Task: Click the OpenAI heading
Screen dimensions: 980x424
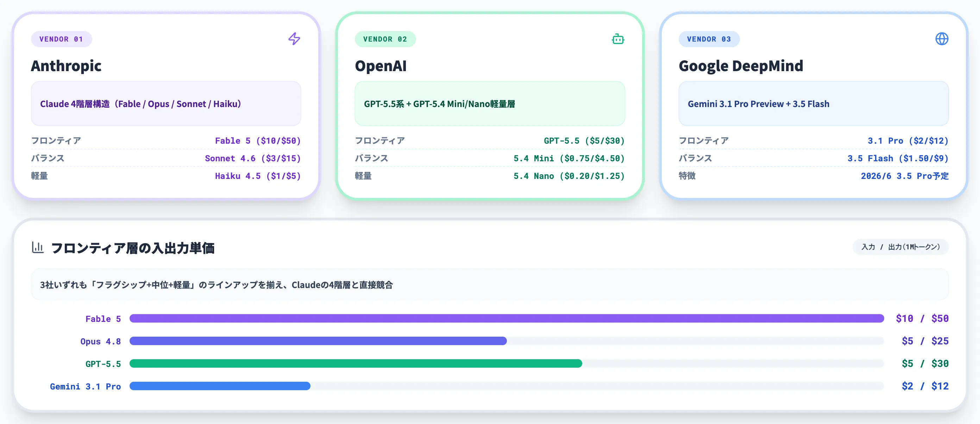Action: (x=381, y=66)
